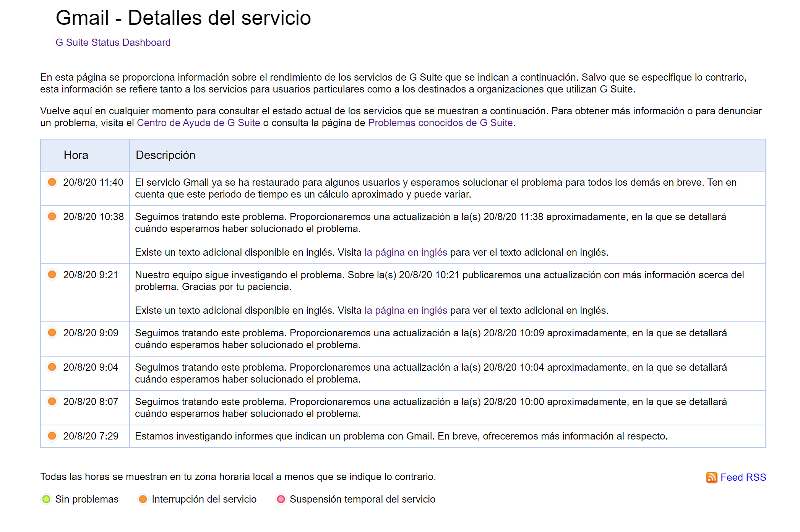Click orange status dot for 20/8/20 8:07
This screenshot has height=532, width=800.
(52, 401)
